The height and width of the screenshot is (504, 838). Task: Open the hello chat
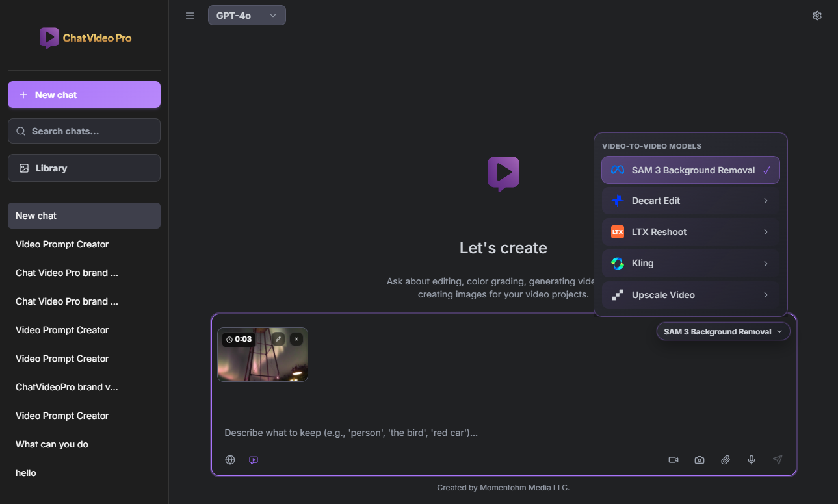84,473
